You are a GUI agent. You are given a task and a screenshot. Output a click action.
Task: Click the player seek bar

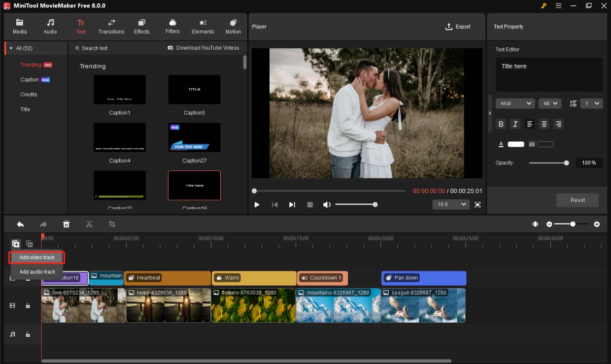329,191
